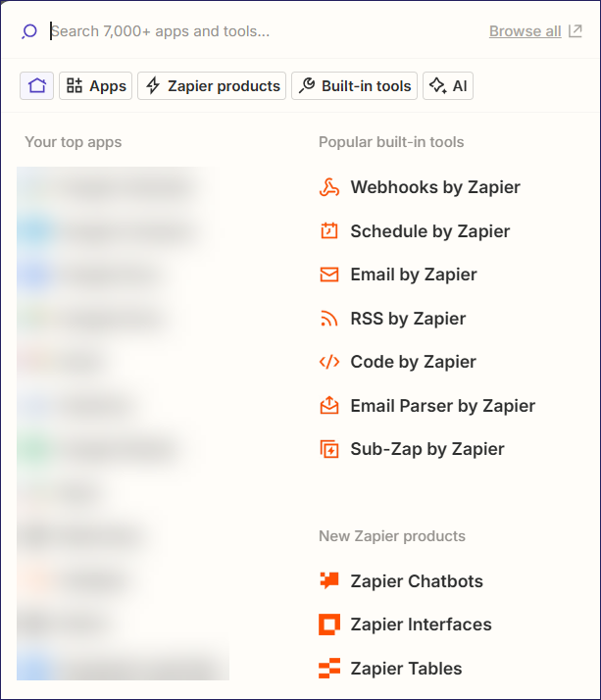Switch to the Apps filter tab
This screenshot has width=601, height=700.
click(x=95, y=86)
